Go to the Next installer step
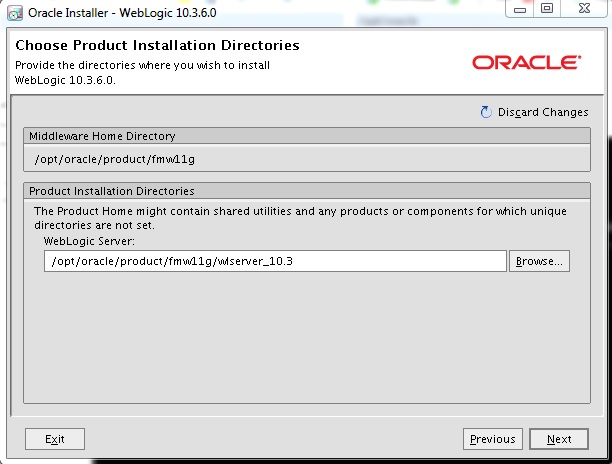 point(559,439)
